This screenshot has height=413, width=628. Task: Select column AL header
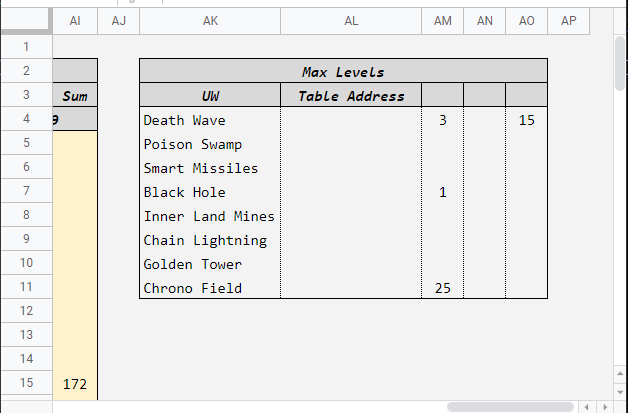point(351,21)
